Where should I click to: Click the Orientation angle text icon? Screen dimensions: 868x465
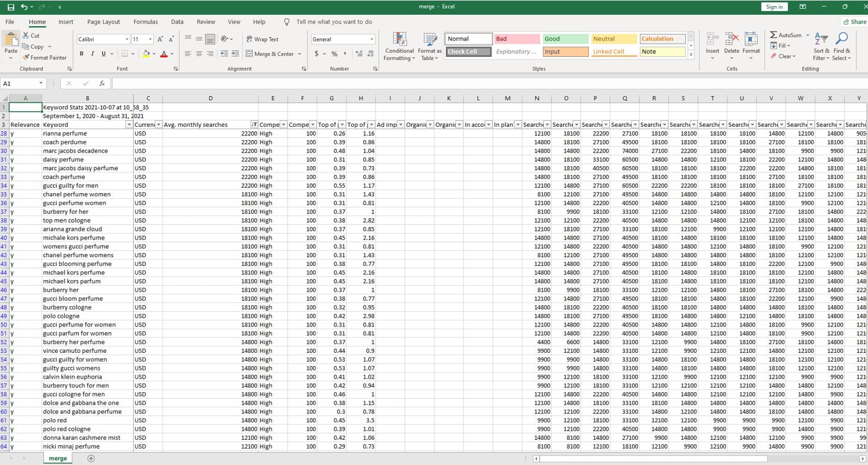[224, 39]
